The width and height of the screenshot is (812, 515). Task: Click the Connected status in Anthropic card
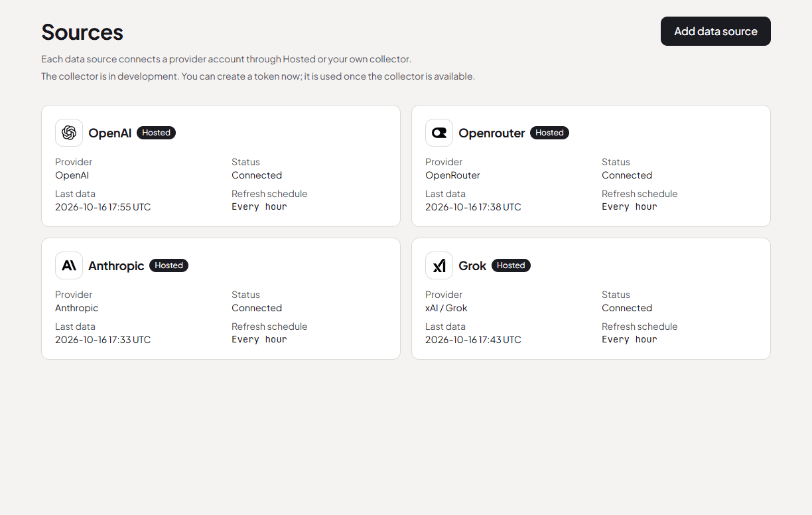click(257, 308)
